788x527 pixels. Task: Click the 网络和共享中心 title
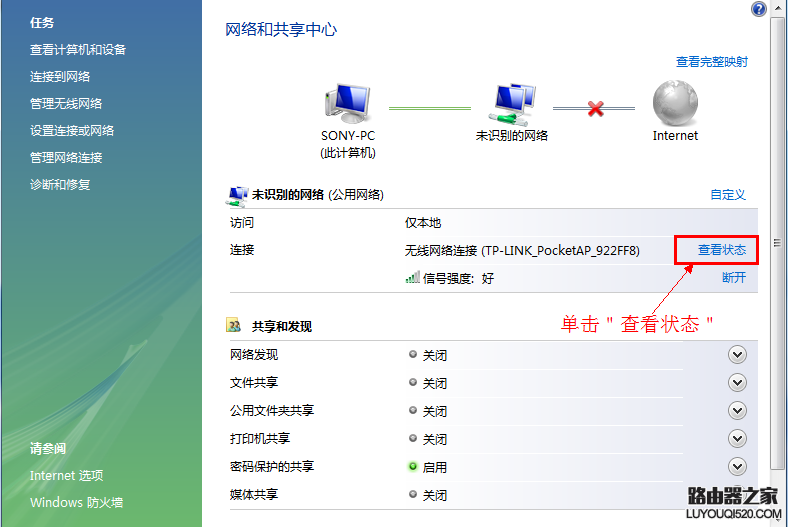coord(281,30)
